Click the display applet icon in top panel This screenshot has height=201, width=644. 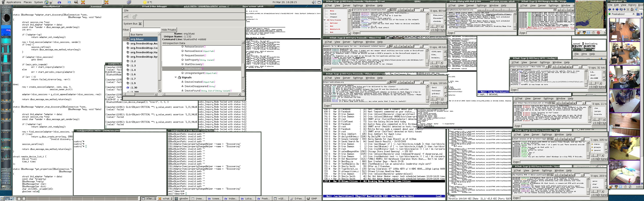[x=129, y=2]
